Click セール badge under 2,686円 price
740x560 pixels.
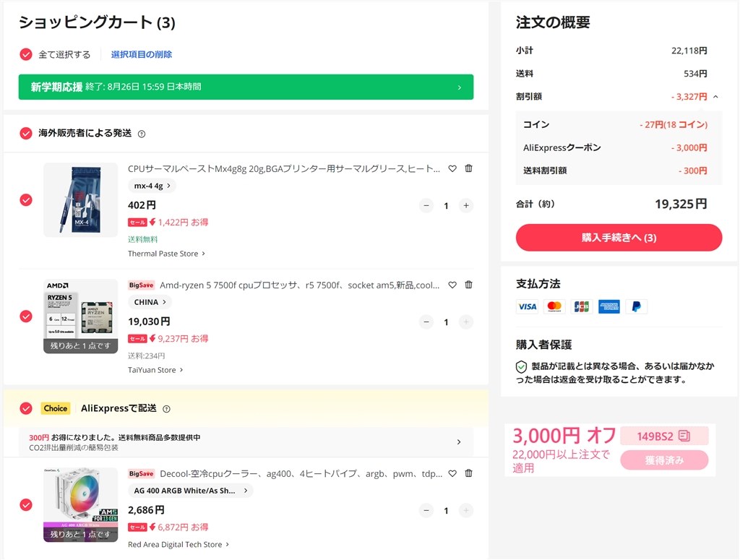(137, 527)
